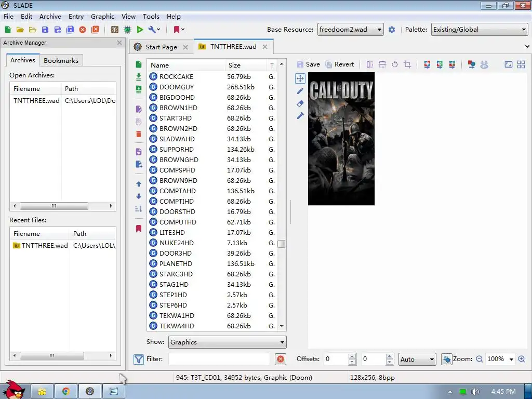Screen dimensions: 532x399
Task: Open the Tools menu
Action: 151,16
